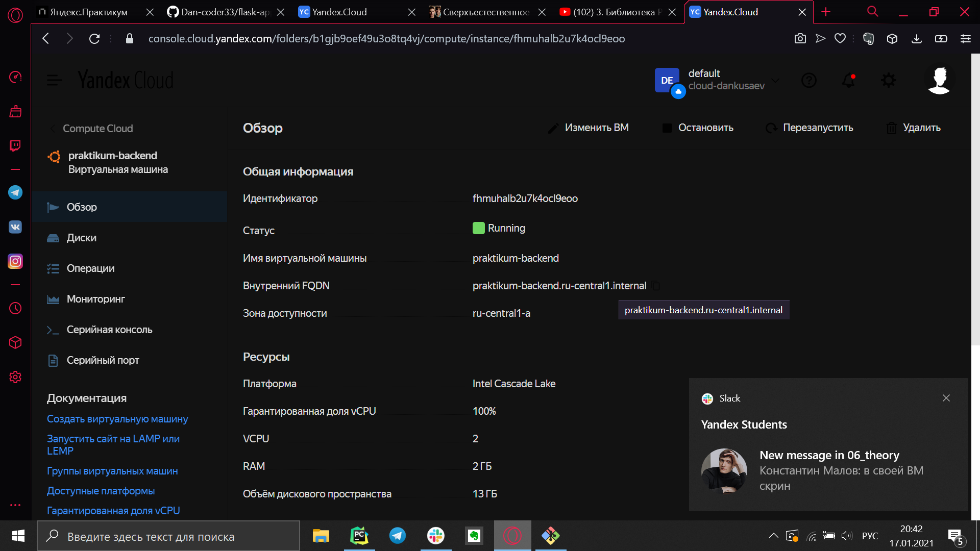The image size is (980, 551).
Task: Click the Windows taskbar search box
Action: click(x=168, y=536)
